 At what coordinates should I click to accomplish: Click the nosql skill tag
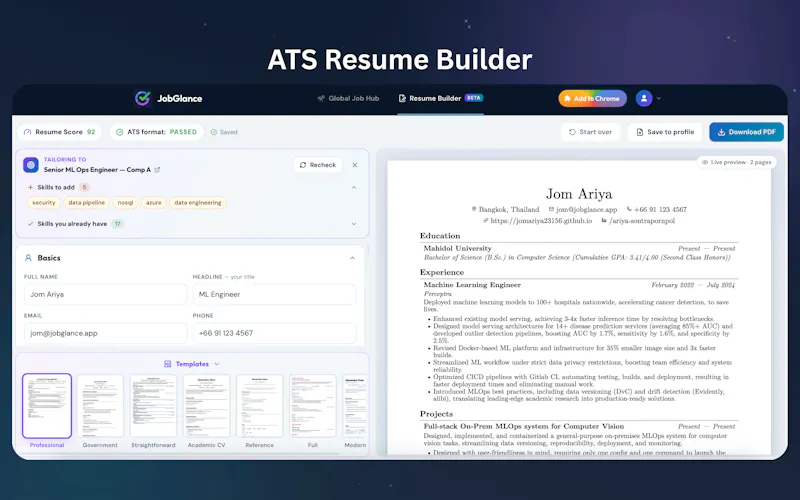click(x=126, y=203)
